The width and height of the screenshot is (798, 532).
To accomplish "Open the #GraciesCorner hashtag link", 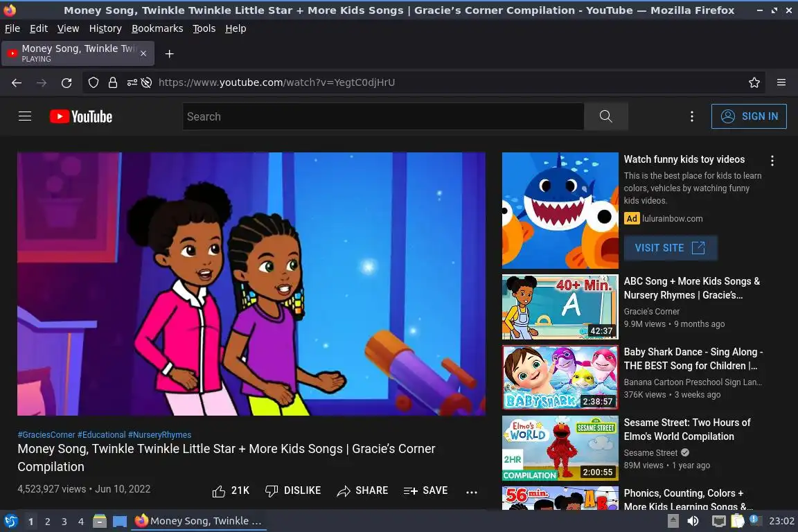I will (46, 435).
